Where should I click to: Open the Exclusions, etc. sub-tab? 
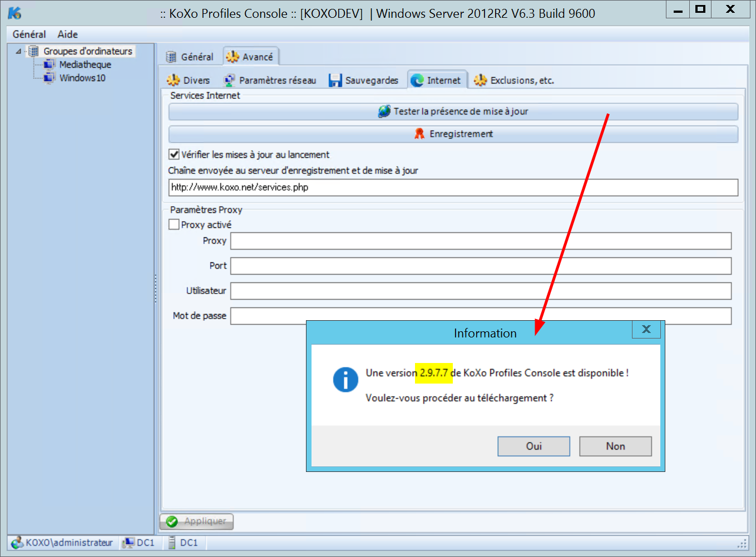[x=514, y=81]
